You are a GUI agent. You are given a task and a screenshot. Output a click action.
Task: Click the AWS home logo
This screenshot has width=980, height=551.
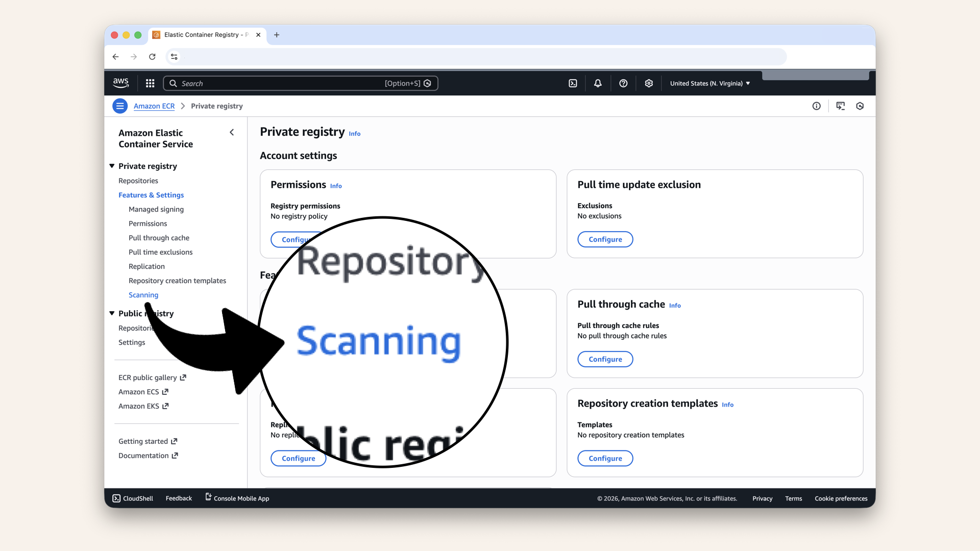(x=120, y=83)
